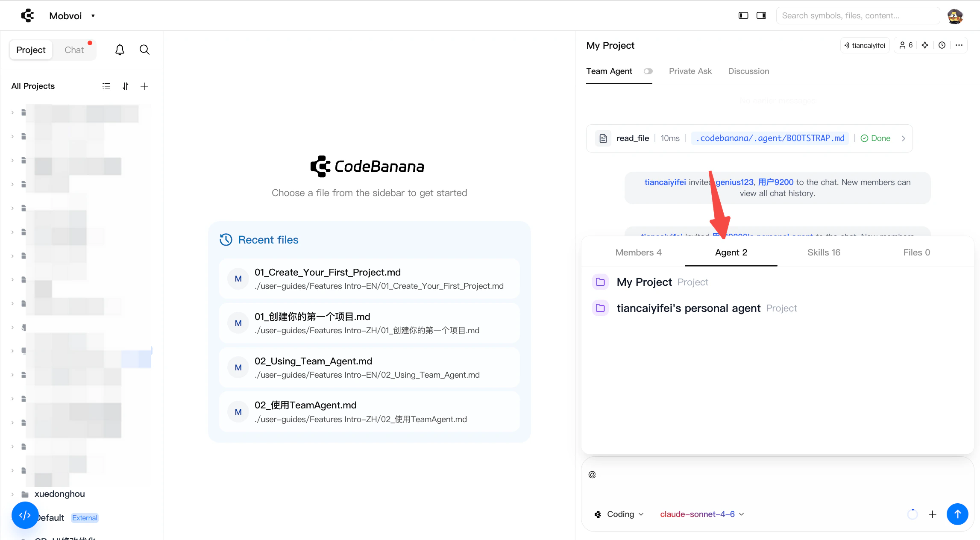Open the Private Ask tab
Image resolution: width=980 pixels, height=540 pixels.
pos(690,71)
